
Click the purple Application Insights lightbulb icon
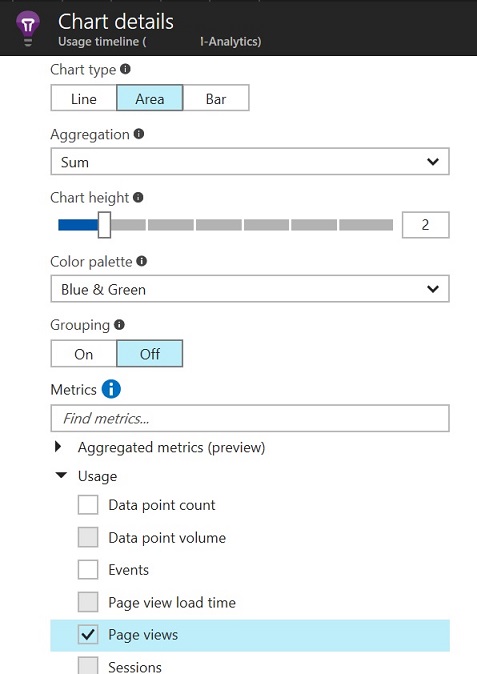coord(28,28)
